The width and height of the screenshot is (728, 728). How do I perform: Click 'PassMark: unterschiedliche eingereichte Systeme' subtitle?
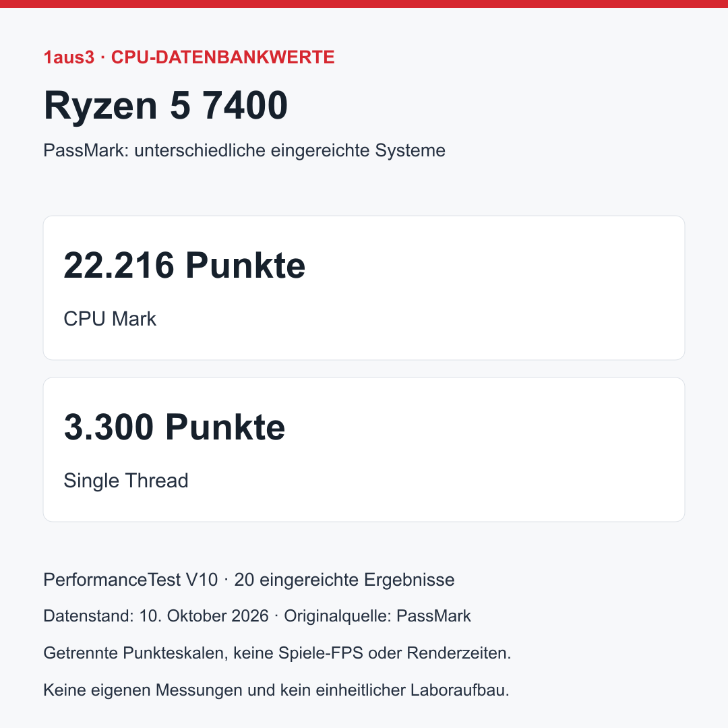pyautogui.click(x=244, y=150)
